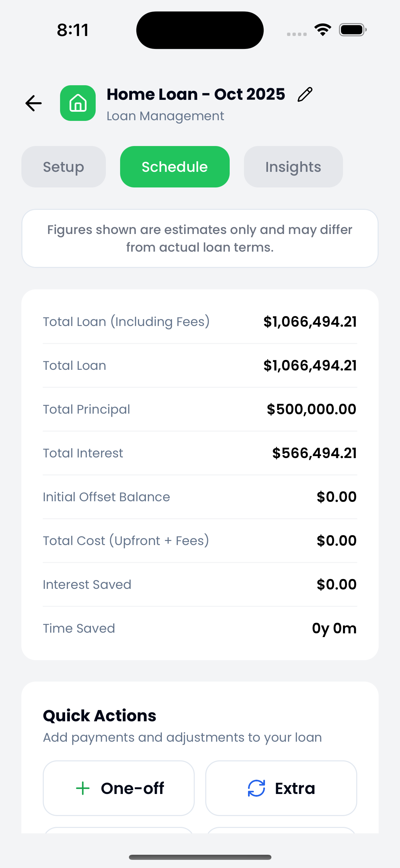Select the Schedule tab
The image size is (400, 868).
175,167
